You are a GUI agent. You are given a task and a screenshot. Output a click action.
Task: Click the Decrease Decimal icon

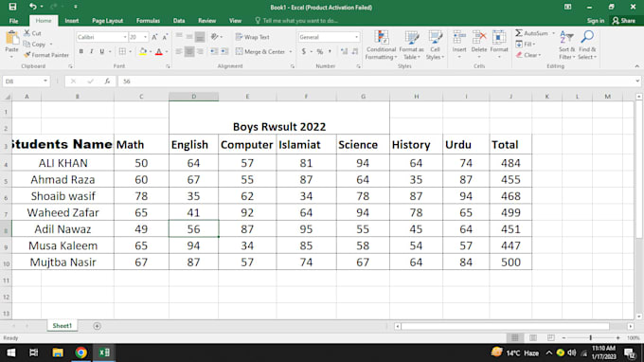pyautogui.click(x=355, y=51)
